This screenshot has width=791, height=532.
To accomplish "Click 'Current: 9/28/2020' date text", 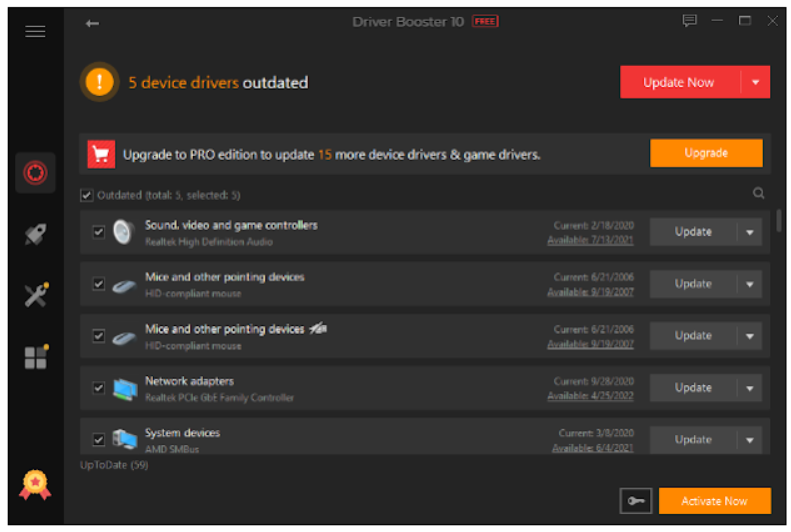I will tap(594, 381).
